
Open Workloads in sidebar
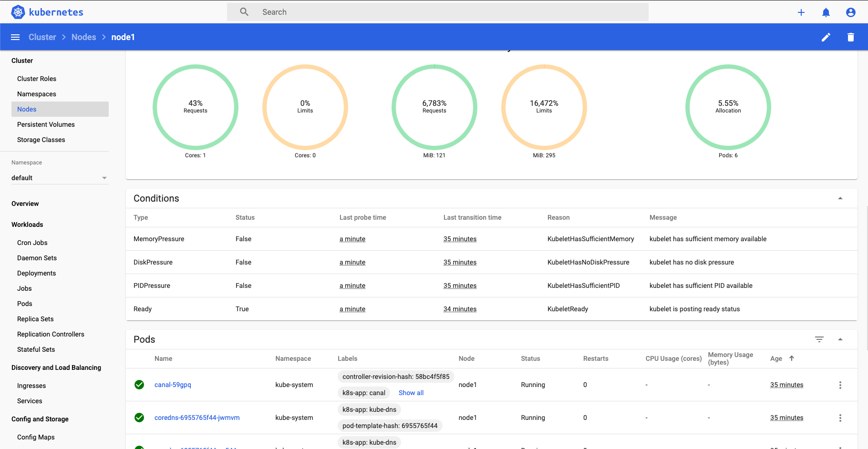tap(27, 224)
